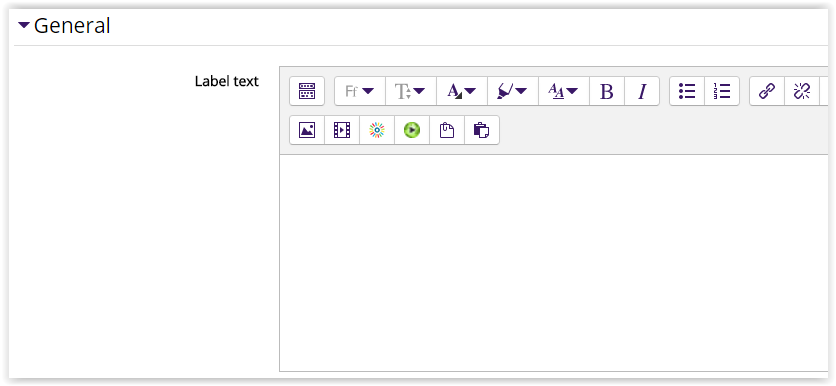Insert a link with the chain icon
This screenshot has width=836, height=386.
767,91
